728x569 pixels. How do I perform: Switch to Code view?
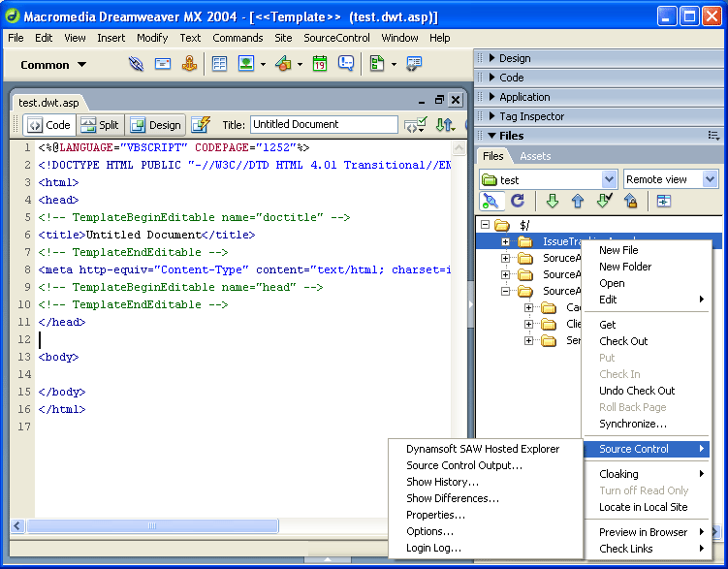click(48, 125)
